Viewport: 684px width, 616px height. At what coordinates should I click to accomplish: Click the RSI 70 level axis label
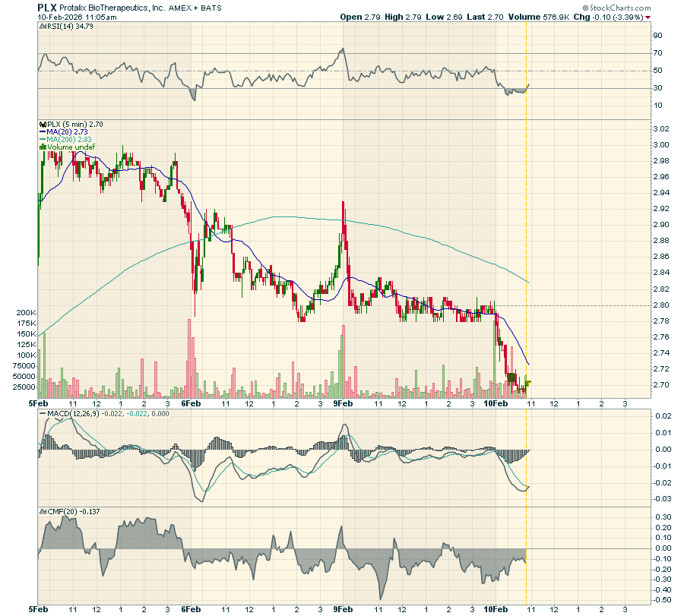click(x=657, y=53)
